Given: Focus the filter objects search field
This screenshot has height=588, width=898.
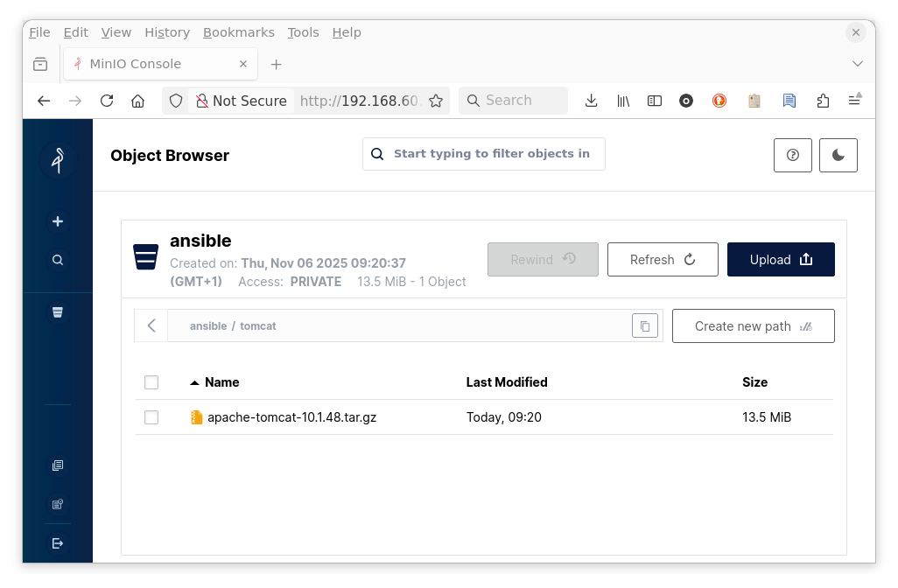Looking at the screenshot, I should (x=492, y=154).
